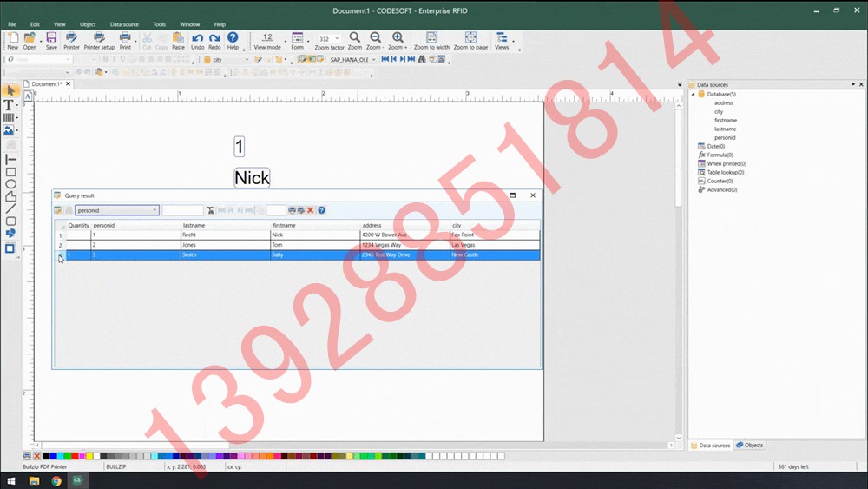The image size is (868, 489).
Task: Open the Data source menu
Action: (x=124, y=24)
